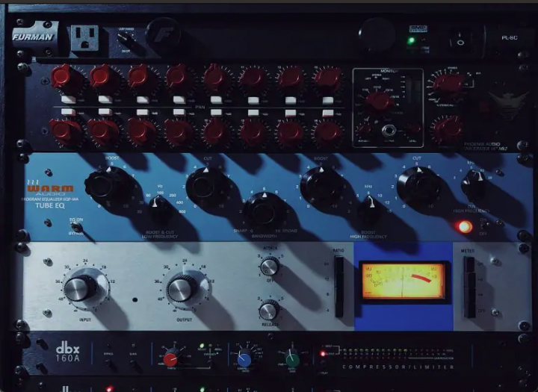Click the Warm Audio logo
Viewport: 538px width, 392px height.
(50, 187)
